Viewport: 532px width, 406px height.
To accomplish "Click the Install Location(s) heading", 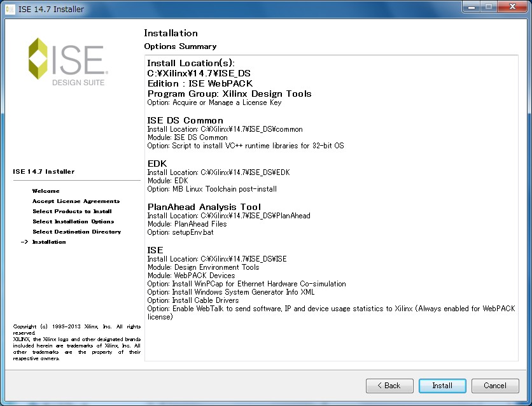I will pyautogui.click(x=191, y=63).
